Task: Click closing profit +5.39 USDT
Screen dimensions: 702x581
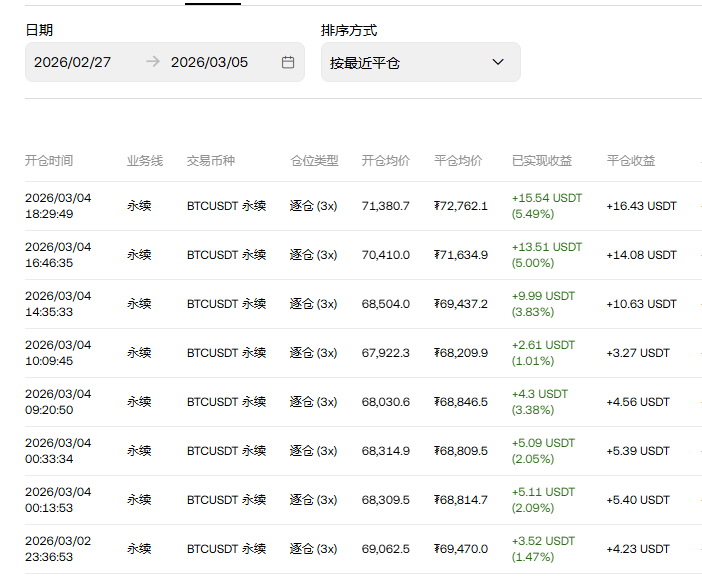Action: 638,451
